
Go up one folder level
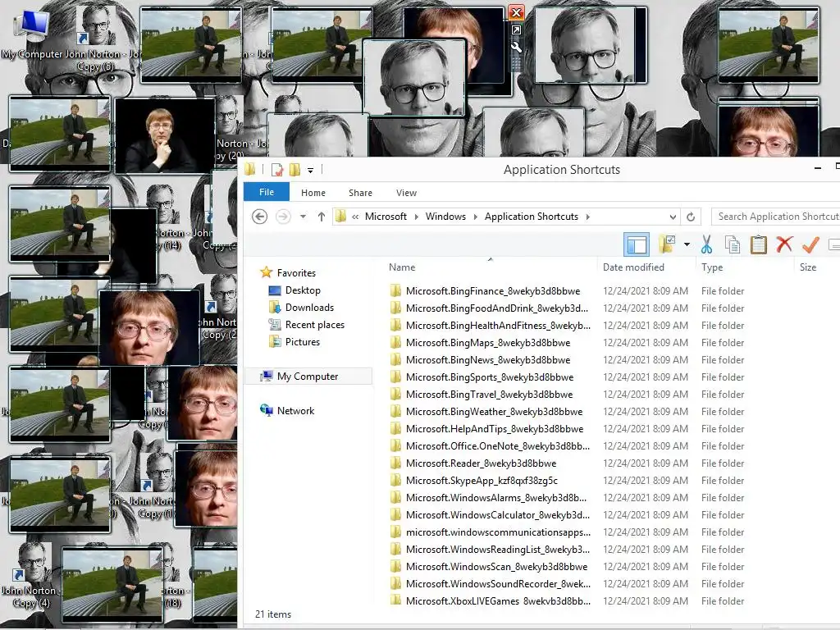point(321,217)
